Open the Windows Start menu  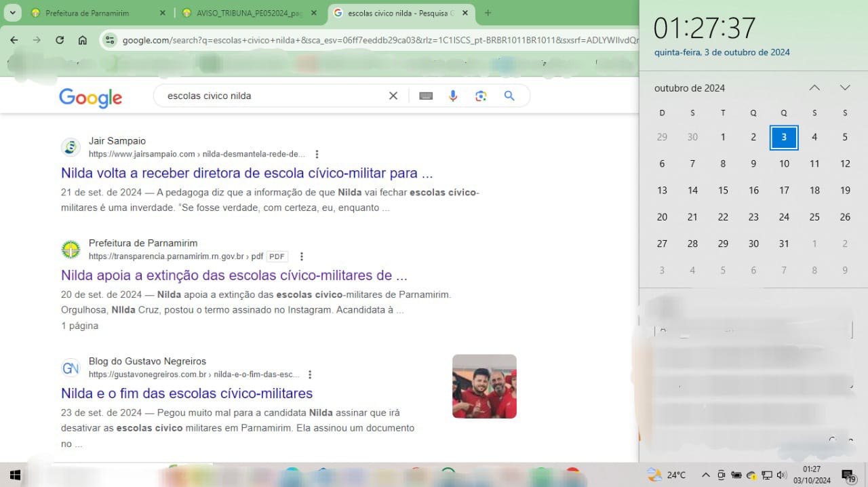pyautogui.click(x=15, y=475)
